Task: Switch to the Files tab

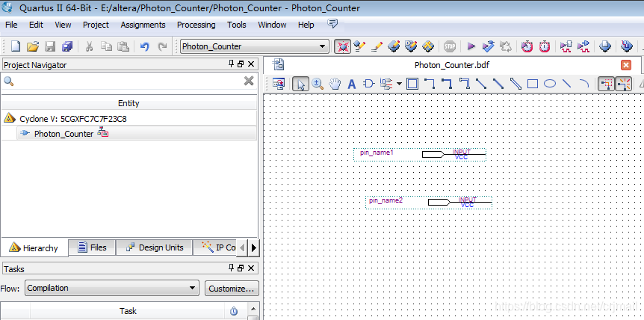Action: click(x=92, y=247)
